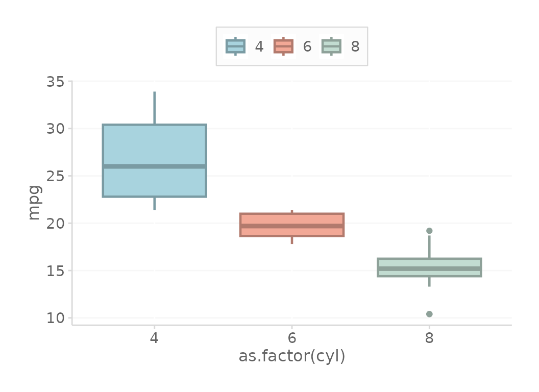Screen dimensions: 539x392
Task: Click the y-axis tick label 35
Action: click(55, 82)
